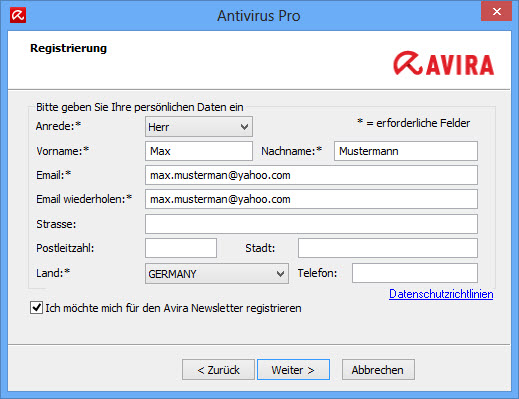
Task: Click the Telefon input field
Action: [x=415, y=273]
